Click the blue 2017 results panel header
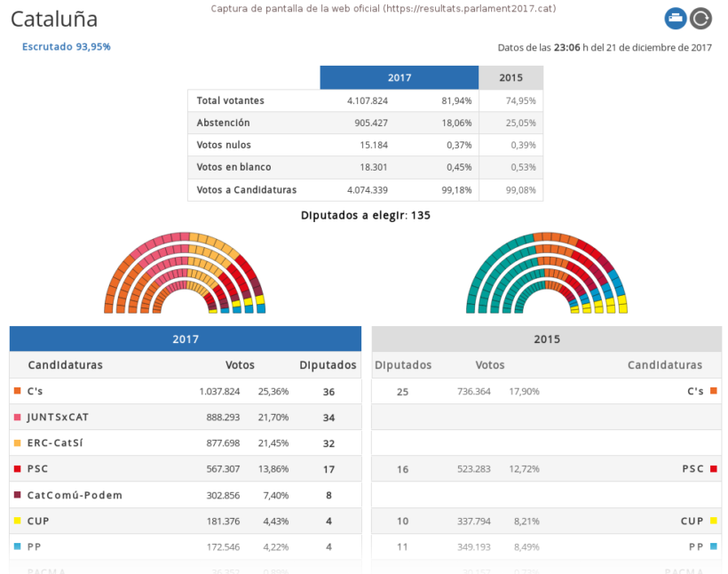This screenshot has height=574, width=728. tap(186, 339)
